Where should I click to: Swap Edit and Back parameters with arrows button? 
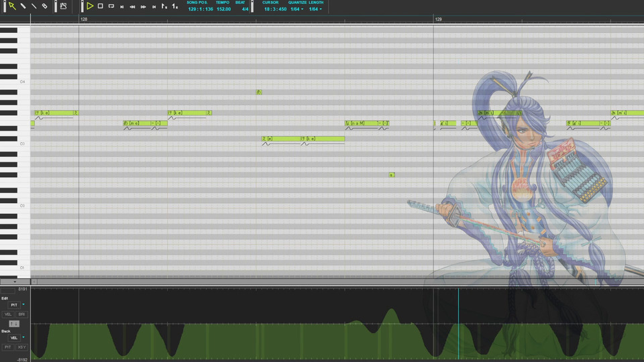coord(14,324)
